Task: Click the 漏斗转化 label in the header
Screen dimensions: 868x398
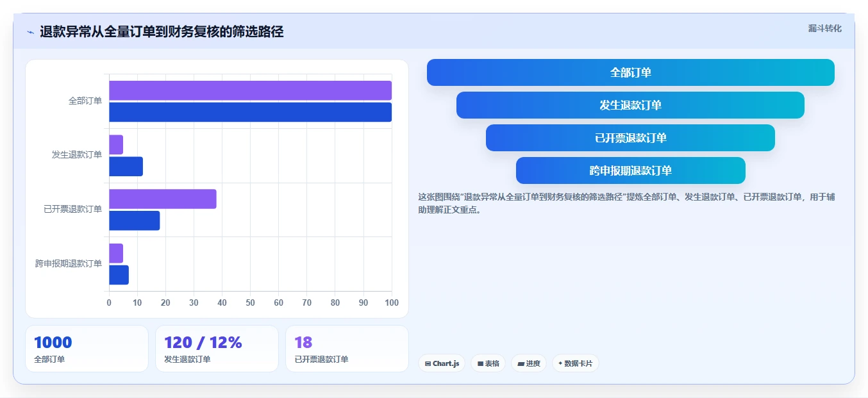Action: pos(824,28)
